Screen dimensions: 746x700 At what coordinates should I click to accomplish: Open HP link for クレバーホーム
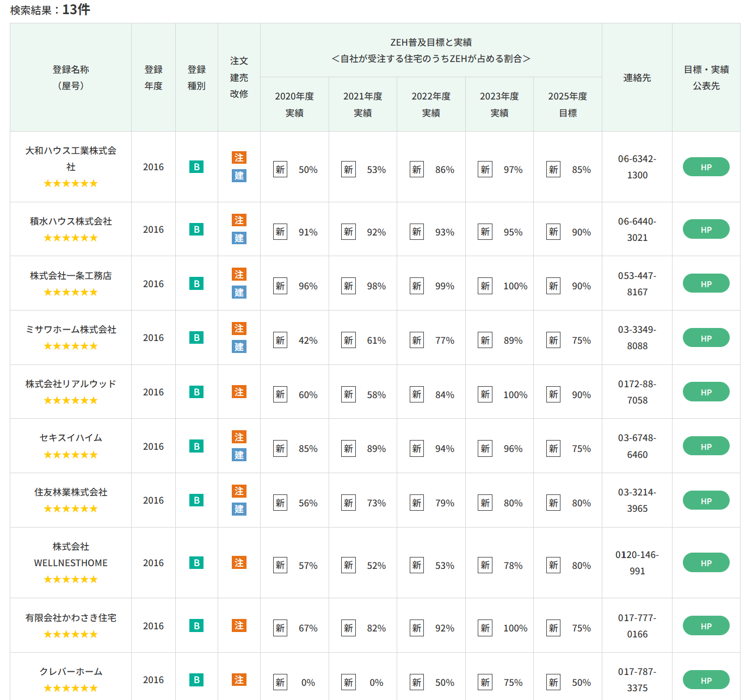click(706, 680)
